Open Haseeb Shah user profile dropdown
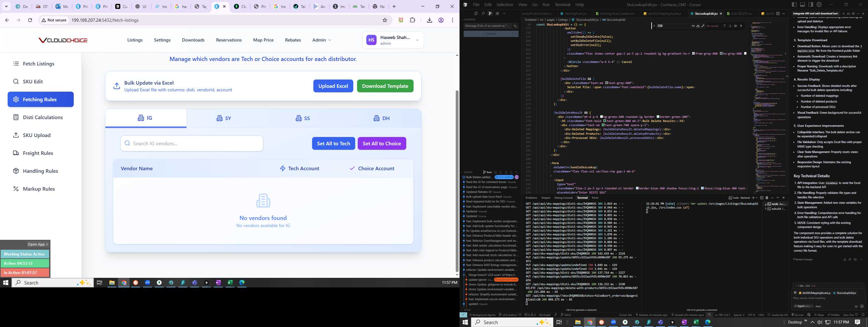Image resolution: width=868 pixels, height=327 pixels. [x=393, y=40]
